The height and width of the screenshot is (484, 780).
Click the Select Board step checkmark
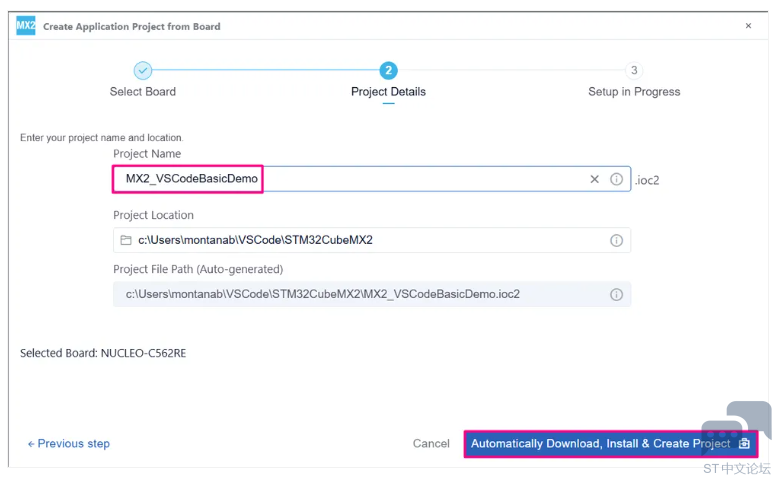[143, 71]
